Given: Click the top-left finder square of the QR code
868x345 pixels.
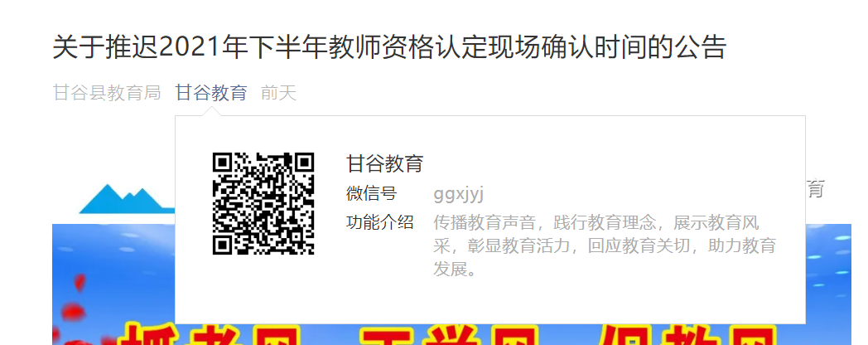Looking at the screenshot, I should coord(223,163).
